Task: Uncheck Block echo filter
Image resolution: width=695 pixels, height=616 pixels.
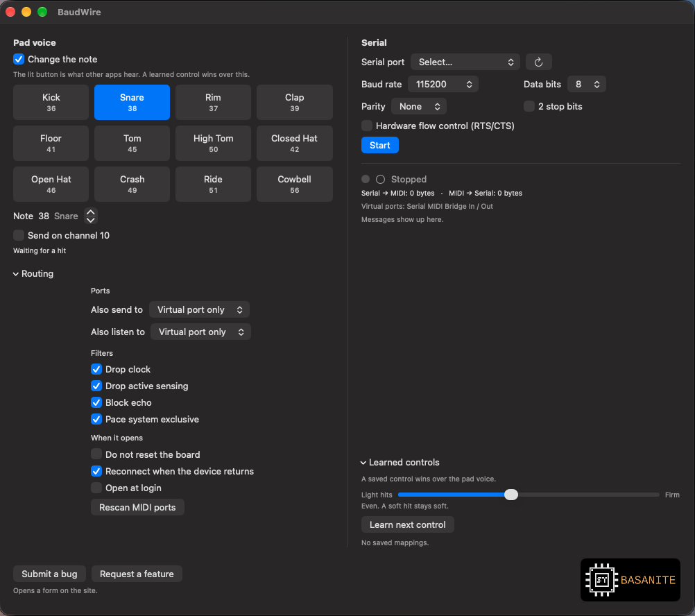Action: pyautogui.click(x=96, y=402)
